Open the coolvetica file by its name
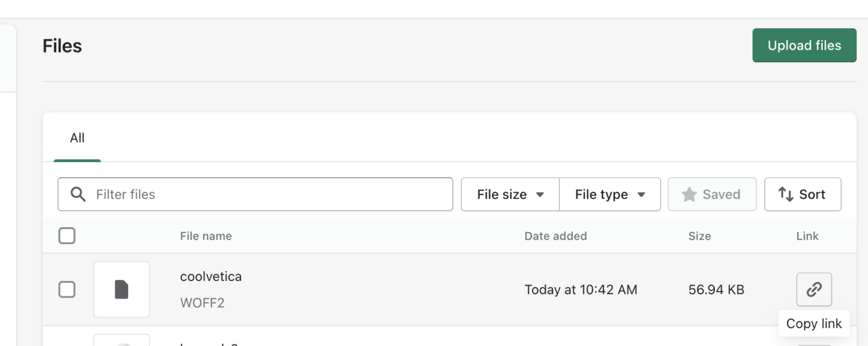This screenshot has height=346, width=868. (x=211, y=276)
